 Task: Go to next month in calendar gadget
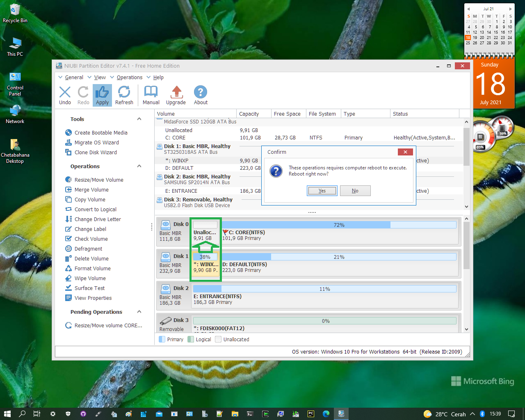click(510, 9)
